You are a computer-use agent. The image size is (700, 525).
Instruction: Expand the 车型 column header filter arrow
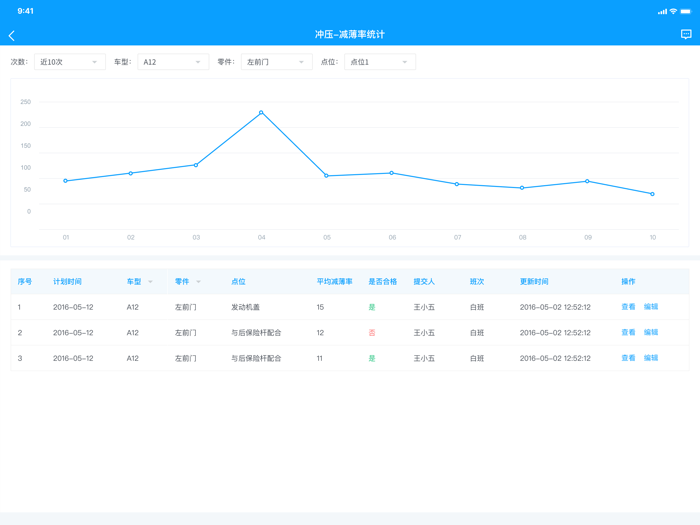pyautogui.click(x=150, y=282)
